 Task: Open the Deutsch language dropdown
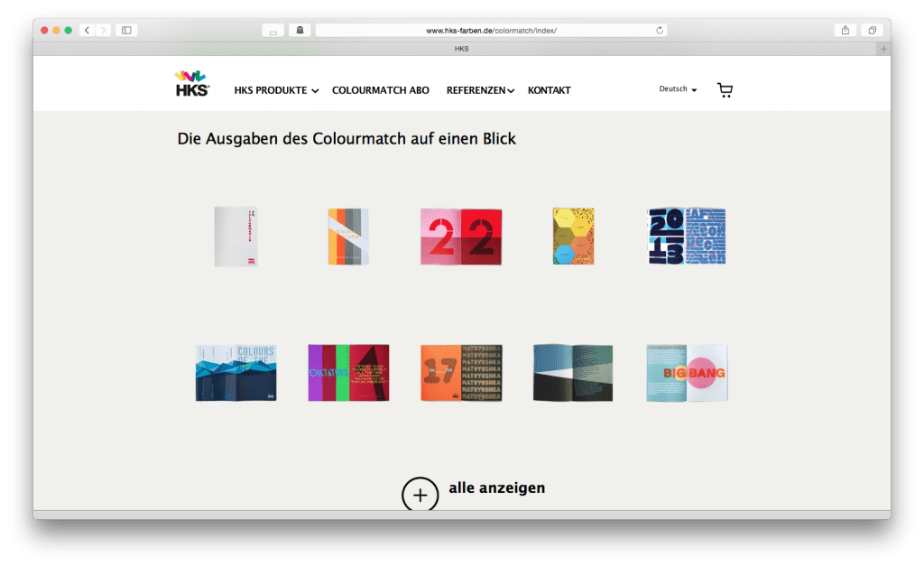(675, 88)
